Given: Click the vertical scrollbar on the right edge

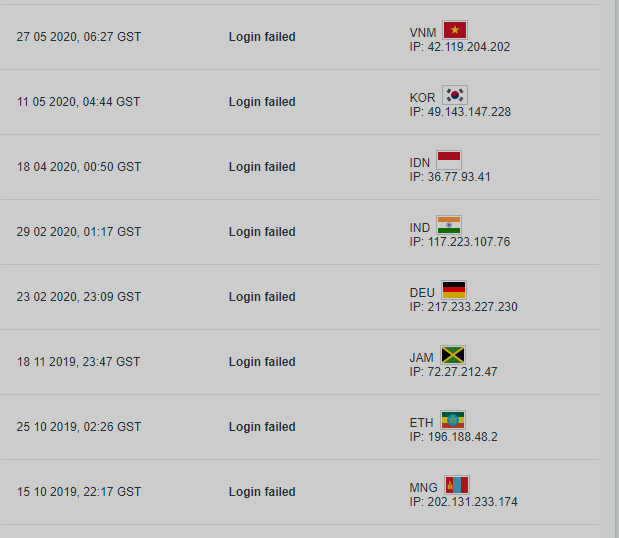Looking at the screenshot, I should (615, 269).
